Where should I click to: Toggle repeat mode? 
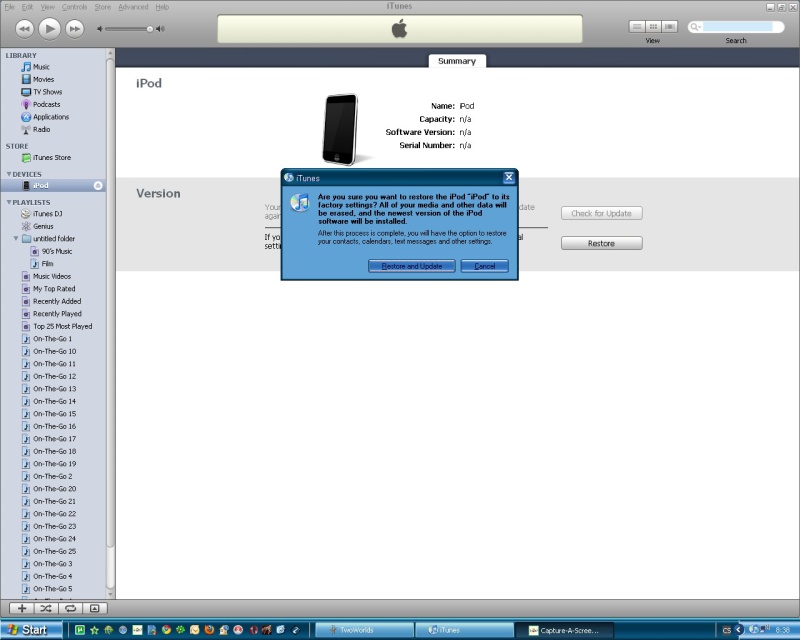coord(70,608)
